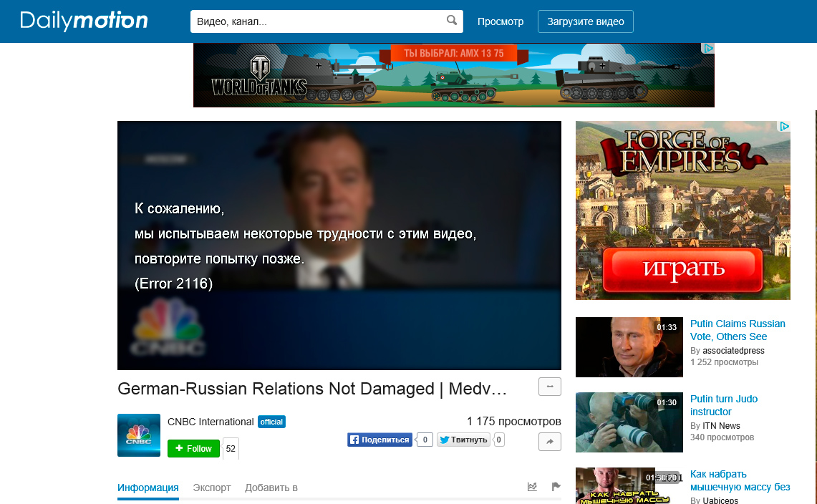Open 'Putin Claims Russian Vote, Others See' link
The height and width of the screenshot is (504, 817).
[738, 330]
